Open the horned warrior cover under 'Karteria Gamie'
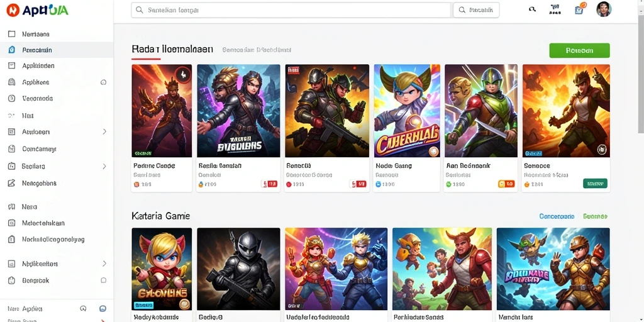644x322 pixels. click(x=442, y=269)
